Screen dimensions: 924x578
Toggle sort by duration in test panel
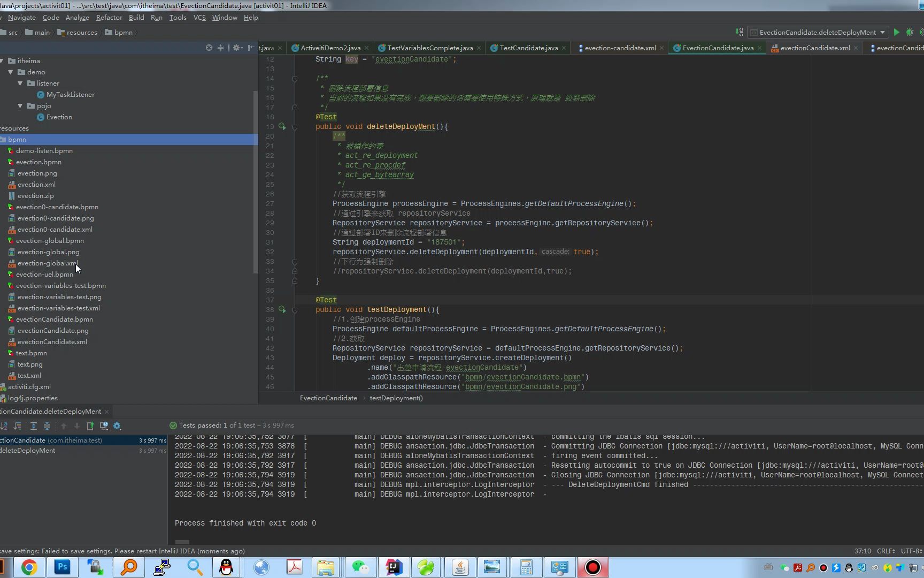click(18, 426)
